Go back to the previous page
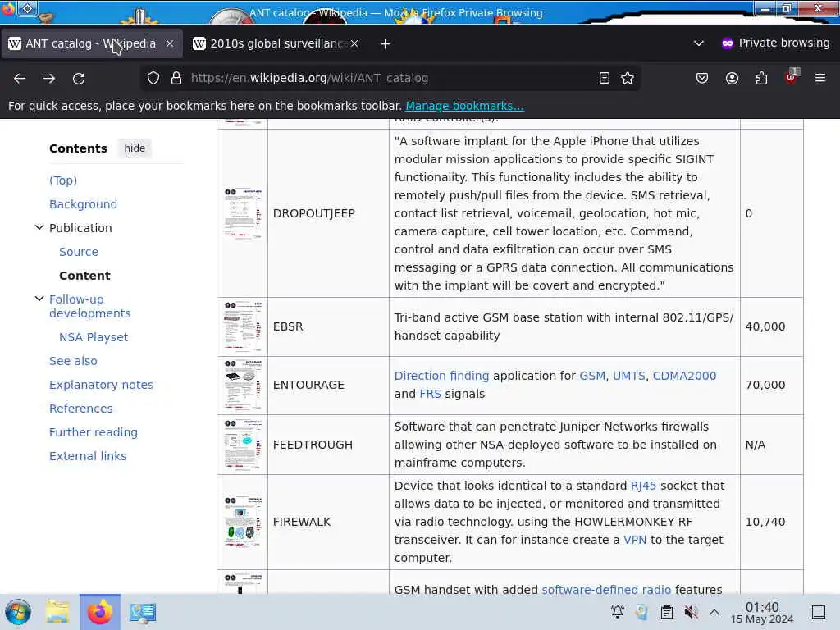Viewport: 840px width, 630px height. pyautogui.click(x=20, y=78)
